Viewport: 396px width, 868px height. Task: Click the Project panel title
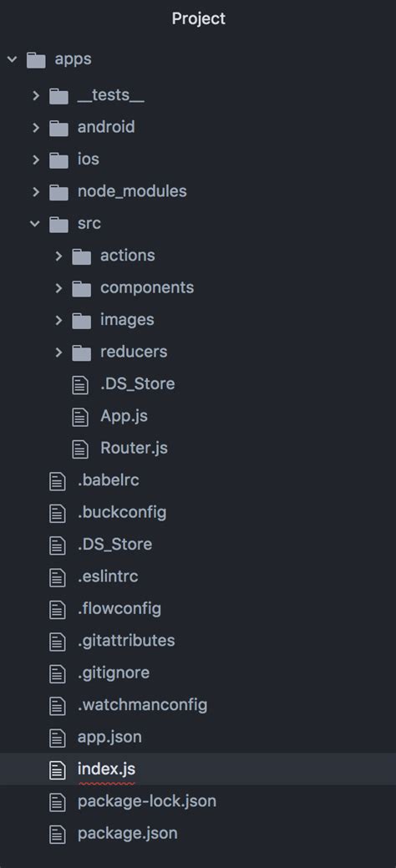[x=198, y=18]
